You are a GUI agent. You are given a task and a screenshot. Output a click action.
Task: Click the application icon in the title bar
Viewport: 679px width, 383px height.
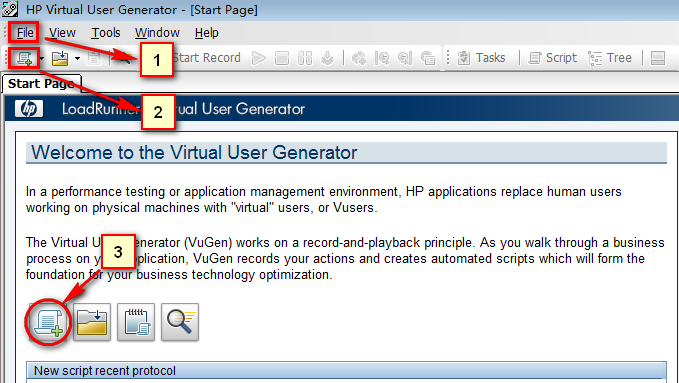10,9
